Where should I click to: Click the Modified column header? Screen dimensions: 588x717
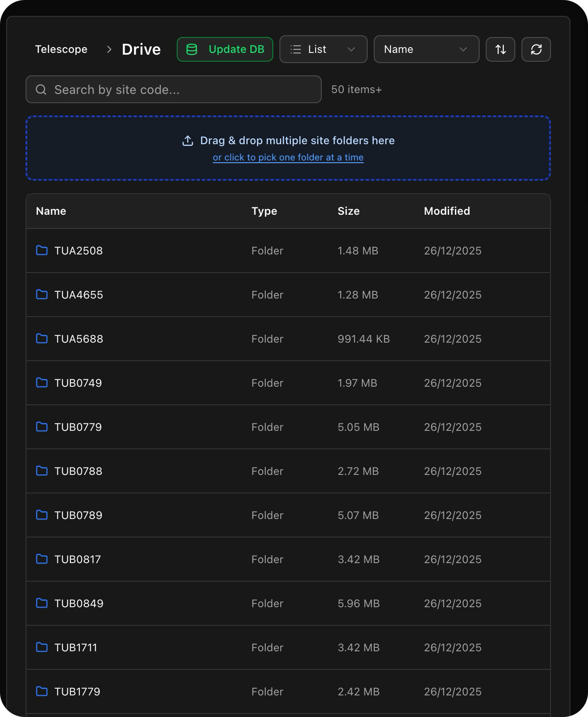447,211
